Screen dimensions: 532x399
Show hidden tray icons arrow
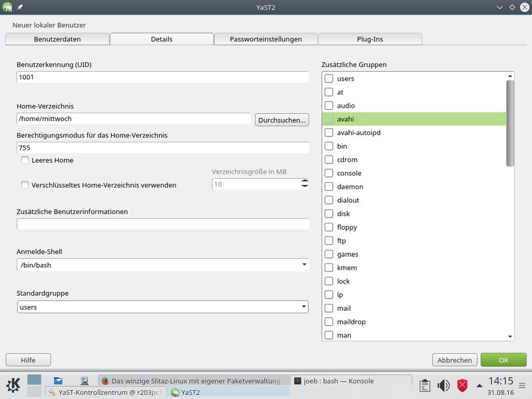tap(479, 386)
